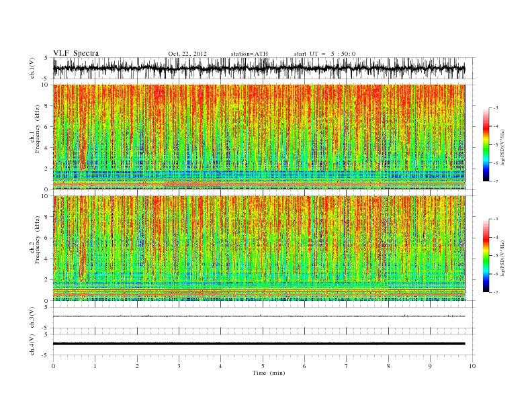The width and height of the screenshot is (532, 411).
Task: Click the ch.2 spectrogram color scale bar
Action: [486, 255]
